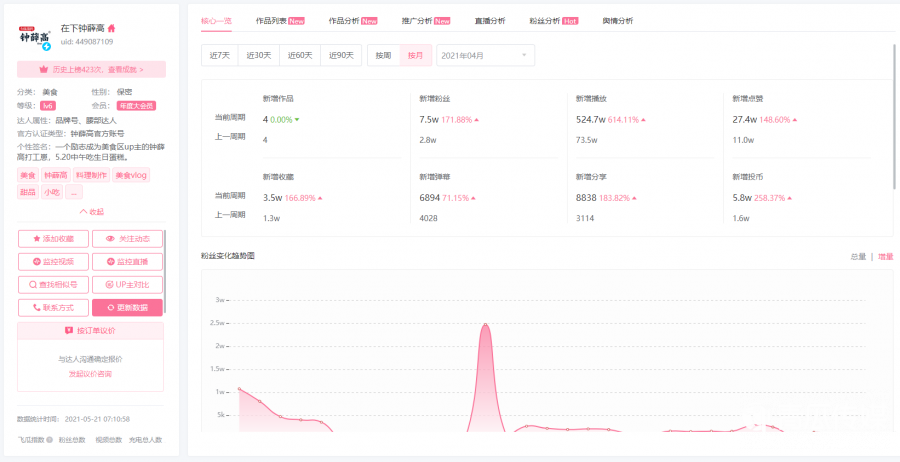900x462 pixels.
Task: Click the 发起议价咨询 link
Action: click(x=90, y=374)
